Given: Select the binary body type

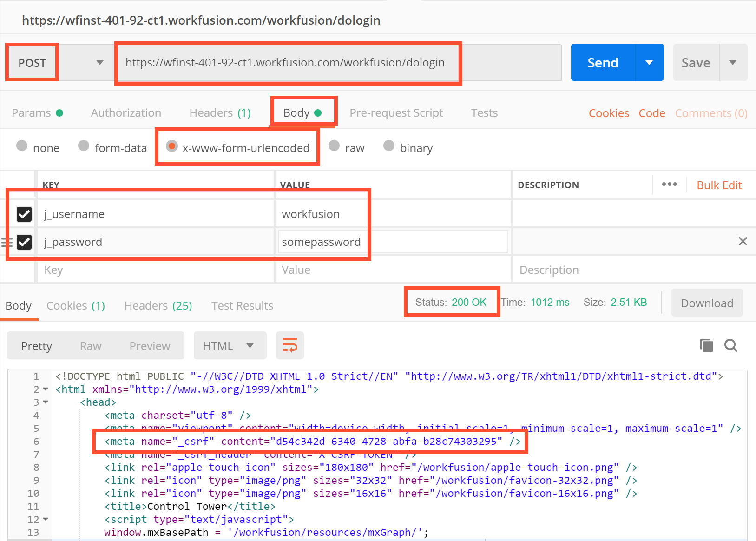Looking at the screenshot, I should click(389, 146).
